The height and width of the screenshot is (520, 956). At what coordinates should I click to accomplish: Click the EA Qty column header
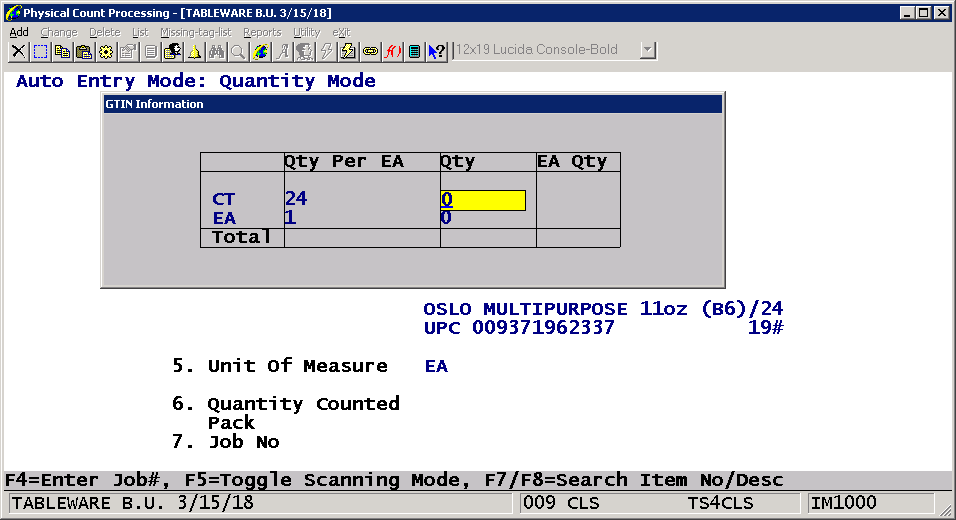click(572, 162)
